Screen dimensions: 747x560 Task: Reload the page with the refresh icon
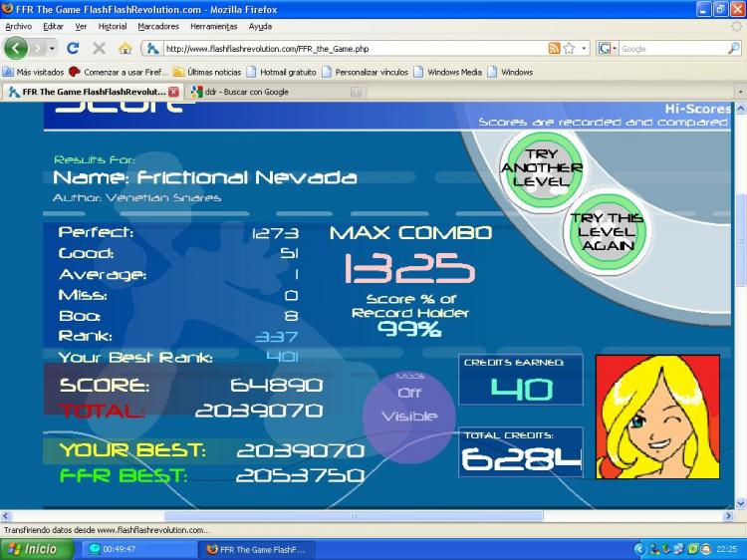point(73,48)
